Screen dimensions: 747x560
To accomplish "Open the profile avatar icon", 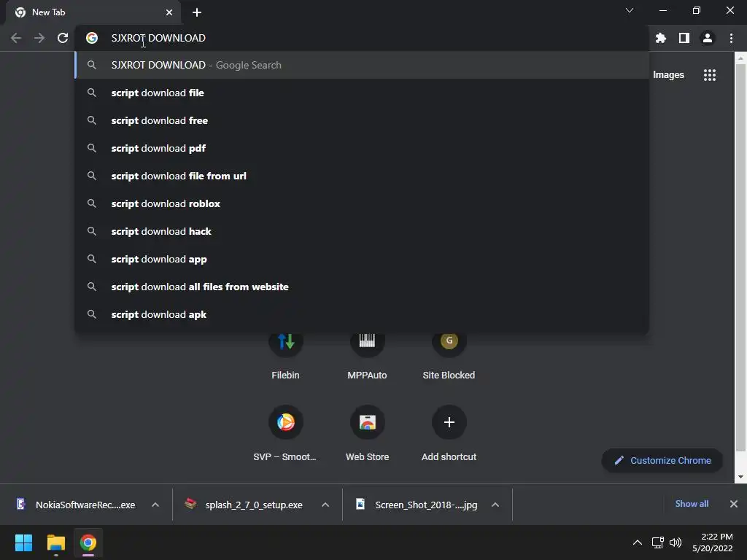I will pos(708,38).
